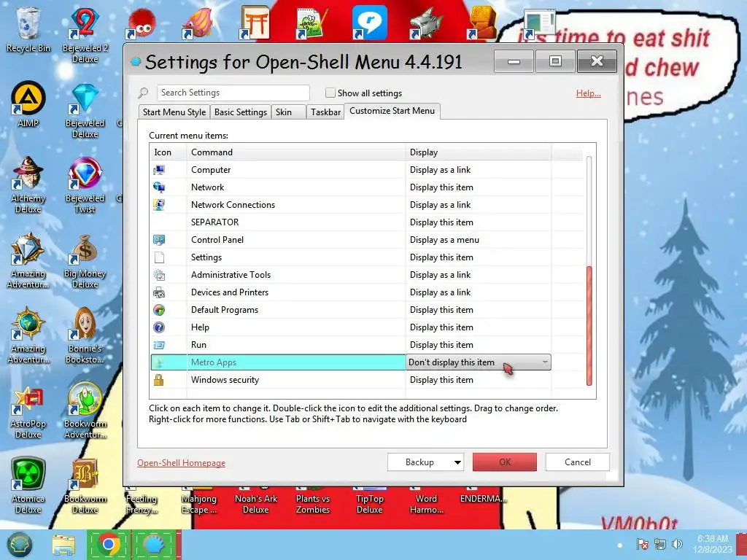Select the Customize Start Menu tab
747x560 pixels.
(392, 111)
